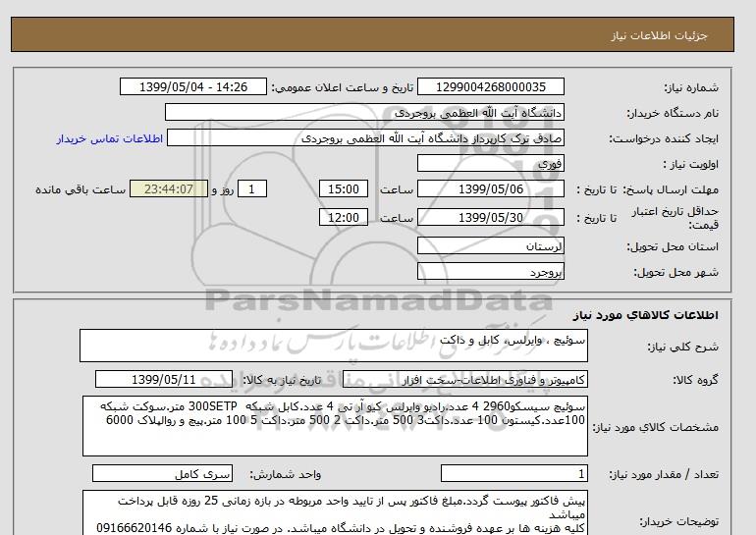756x535 pixels.
Task: Click goods group field کامپیوتر و فناوری اطلاعات-سخت افزار
Action: point(465,380)
